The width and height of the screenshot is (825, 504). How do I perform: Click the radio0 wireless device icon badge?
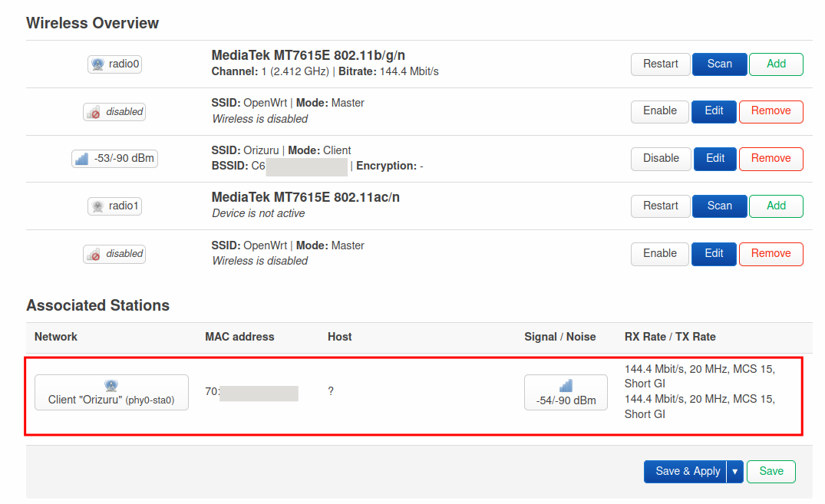coord(114,64)
